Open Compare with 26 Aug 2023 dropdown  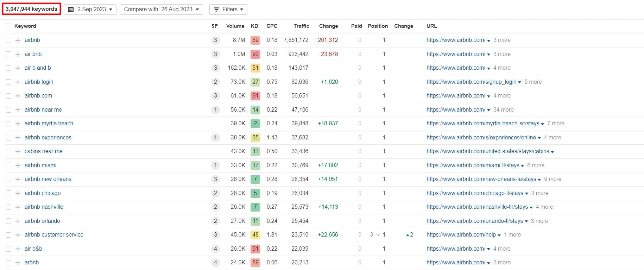pyautogui.click(x=162, y=10)
